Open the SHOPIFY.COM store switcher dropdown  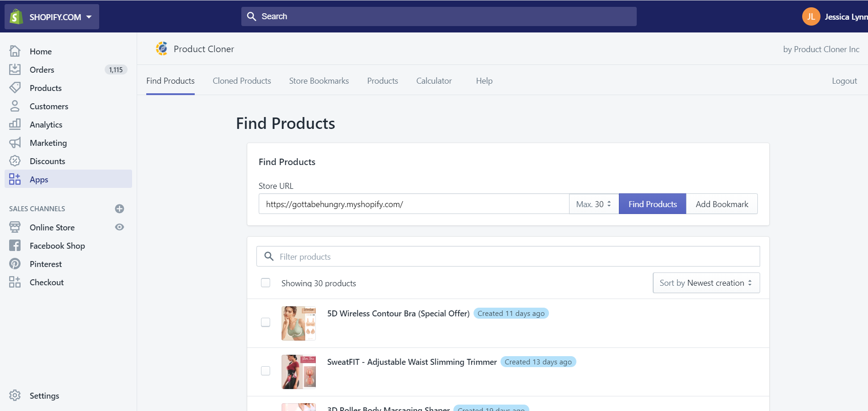pyautogui.click(x=52, y=17)
